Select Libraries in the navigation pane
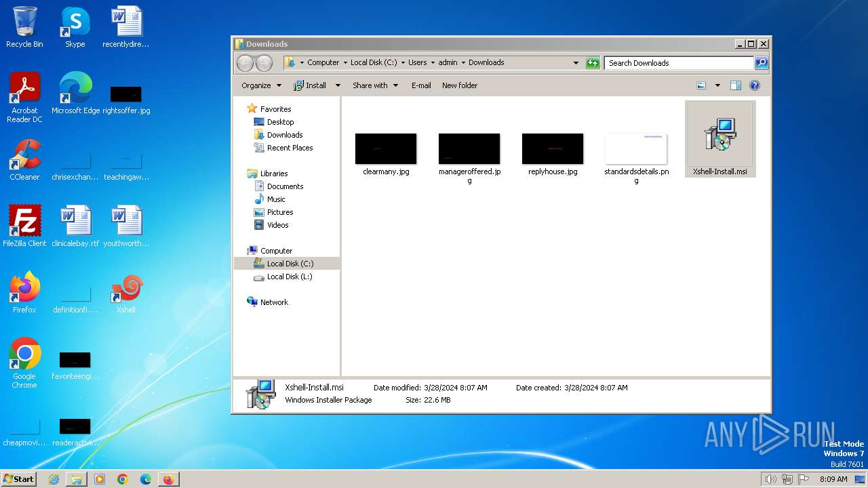The width and height of the screenshot is (868, 488). [x=274, y=174]
